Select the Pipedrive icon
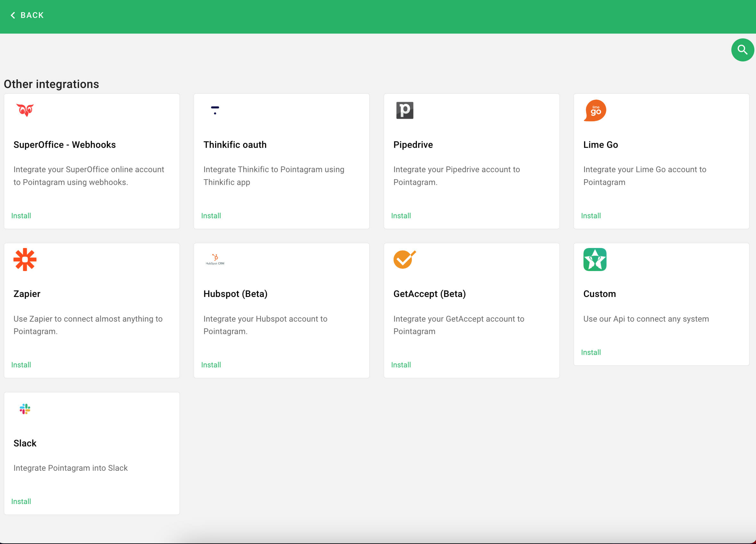The width and height of the screenshot is (756, 544). (x=405, y=110)
